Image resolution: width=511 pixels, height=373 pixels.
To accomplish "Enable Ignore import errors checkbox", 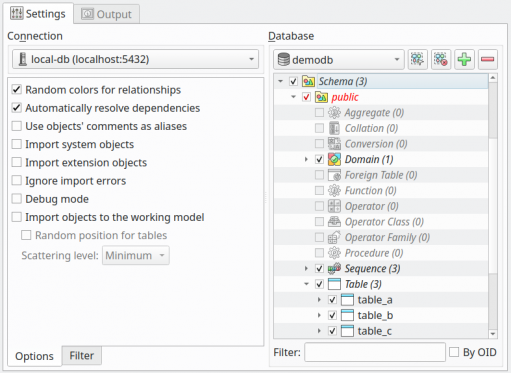I will coord(17,181).
